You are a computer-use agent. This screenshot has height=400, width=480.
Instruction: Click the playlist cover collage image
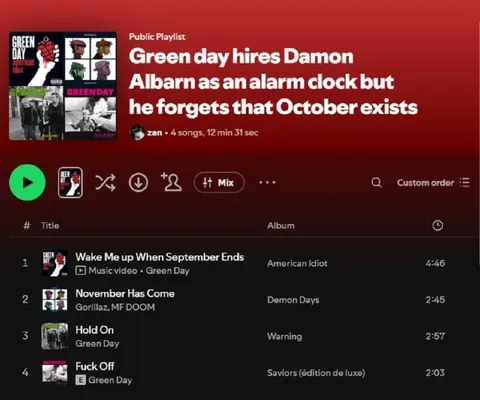pyautogui.click(x=63, y=86)
